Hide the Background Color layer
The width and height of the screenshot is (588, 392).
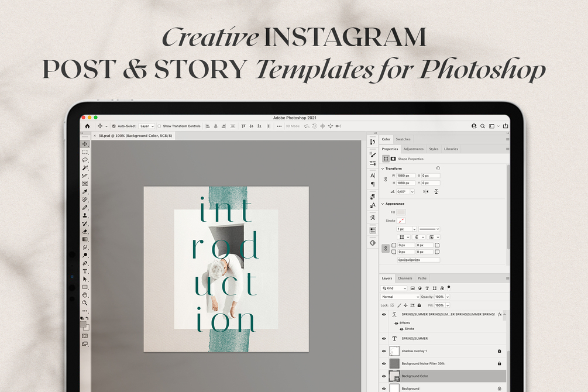click(384, 376)
